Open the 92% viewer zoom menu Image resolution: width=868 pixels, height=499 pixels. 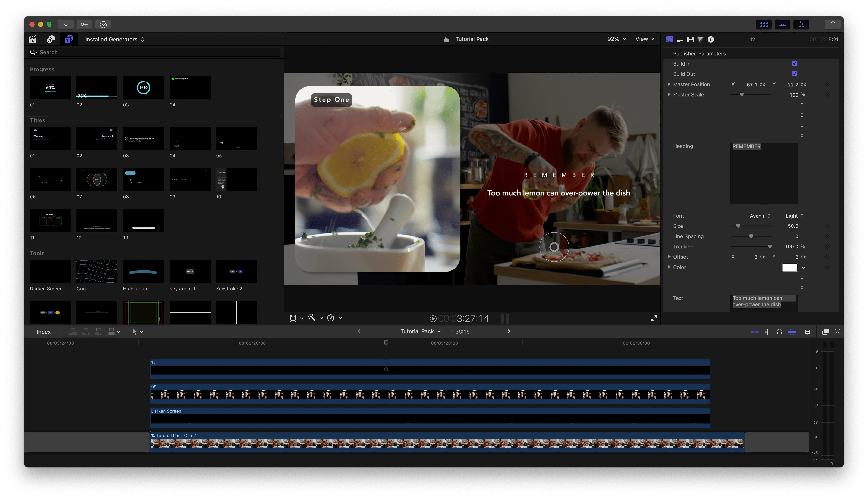coord(616,39)
